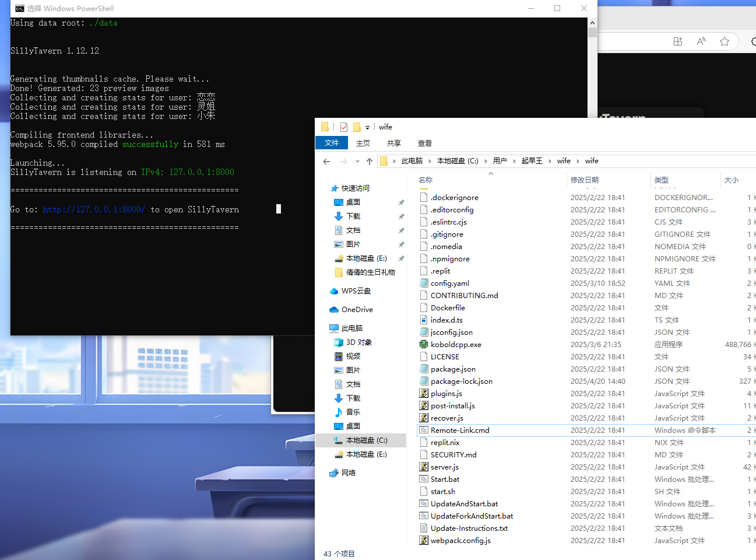Image resolution: width=756 pixels, height=560 pixels.
Task: Expand chevron after 本地磁盘 (C:) in address bar
Action: (486, 161)
